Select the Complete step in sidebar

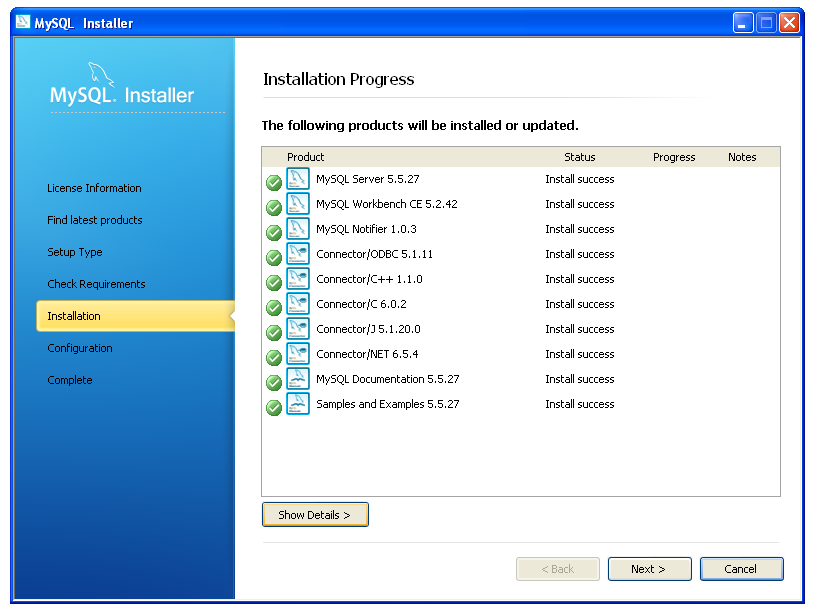click(70, 380)
